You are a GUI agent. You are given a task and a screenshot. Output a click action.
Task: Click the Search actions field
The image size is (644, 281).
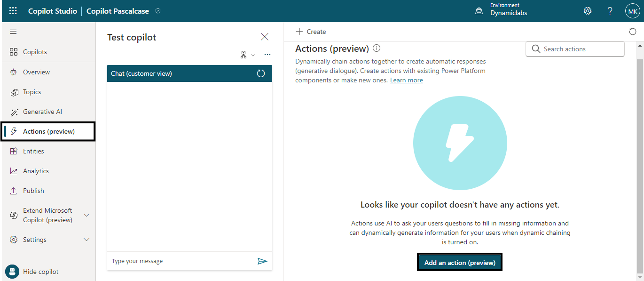coord(575,49)
